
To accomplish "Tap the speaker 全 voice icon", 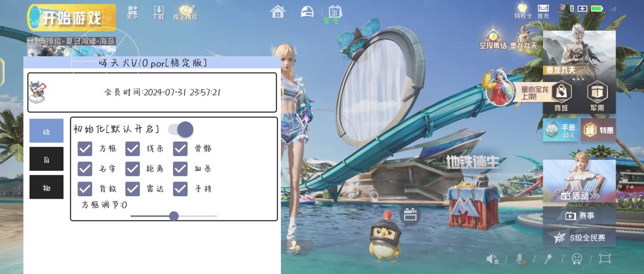I will pyautogui.click(x=493, y=259).
